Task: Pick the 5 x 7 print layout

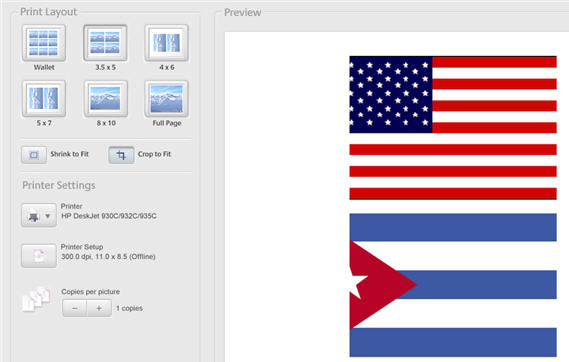Action: click(44, 99)
